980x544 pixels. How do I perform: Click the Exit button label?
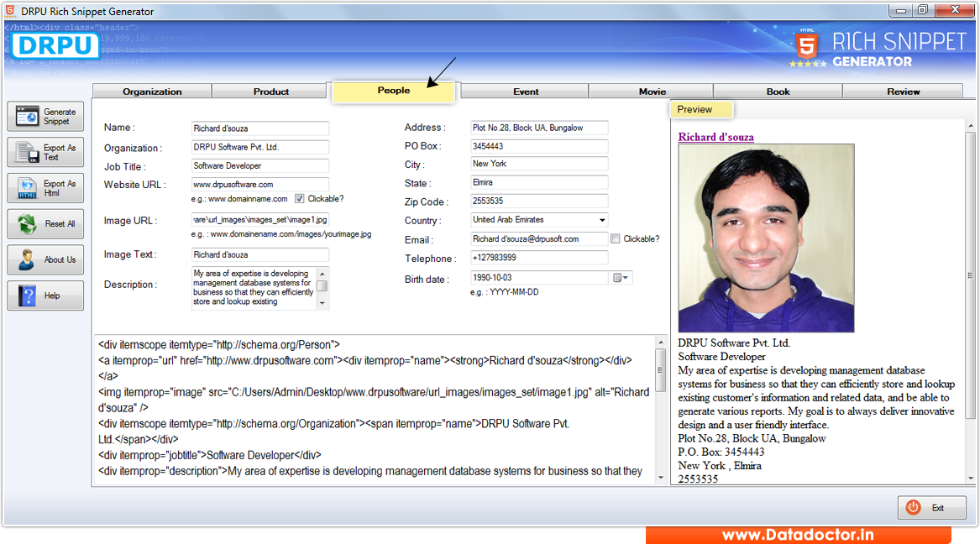point(938,508)
